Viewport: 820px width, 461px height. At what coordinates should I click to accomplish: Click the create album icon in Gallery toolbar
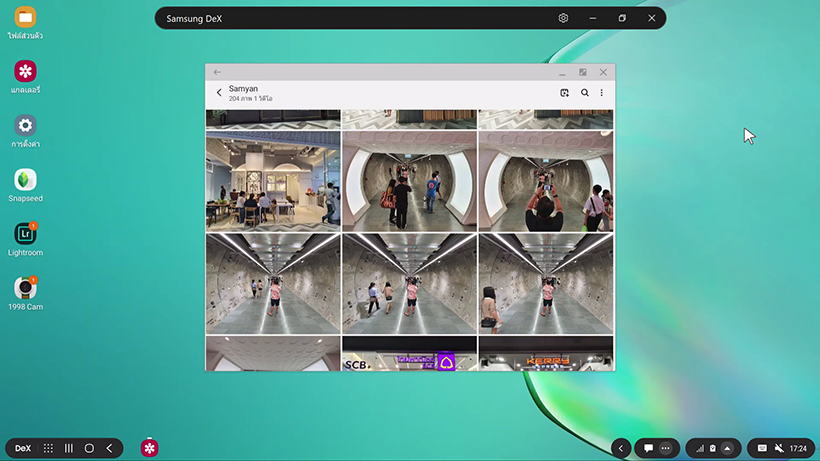point(564,93)
